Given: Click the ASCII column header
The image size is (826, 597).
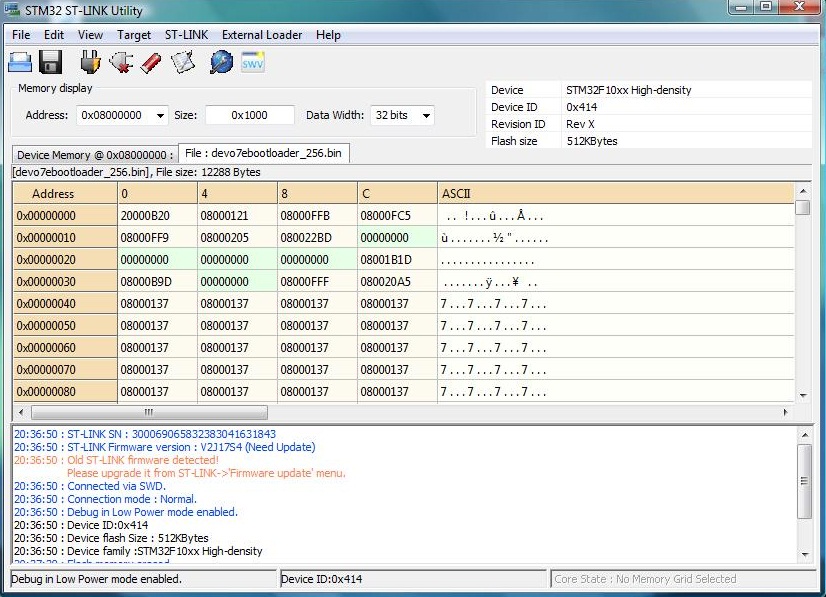Looking at the screenshot, I should tap(615, 194).
